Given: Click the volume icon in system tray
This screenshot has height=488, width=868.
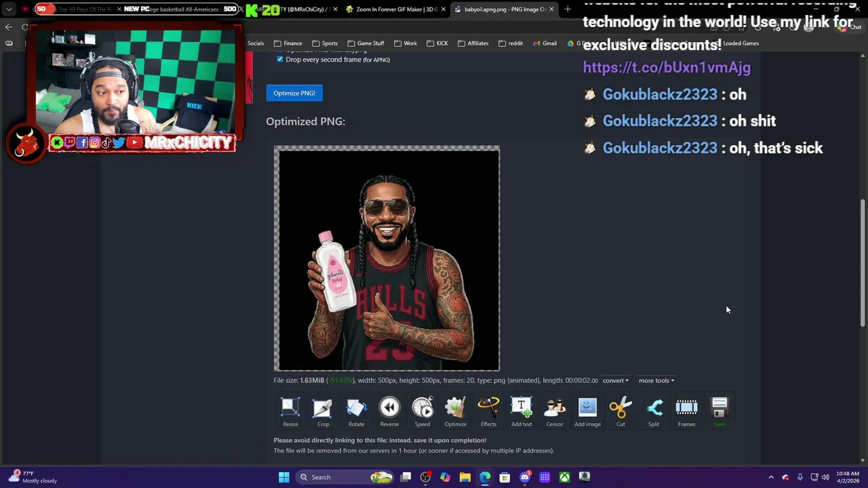Looking at the screenshot, I should pyautogui.click(x=825, y=477).
